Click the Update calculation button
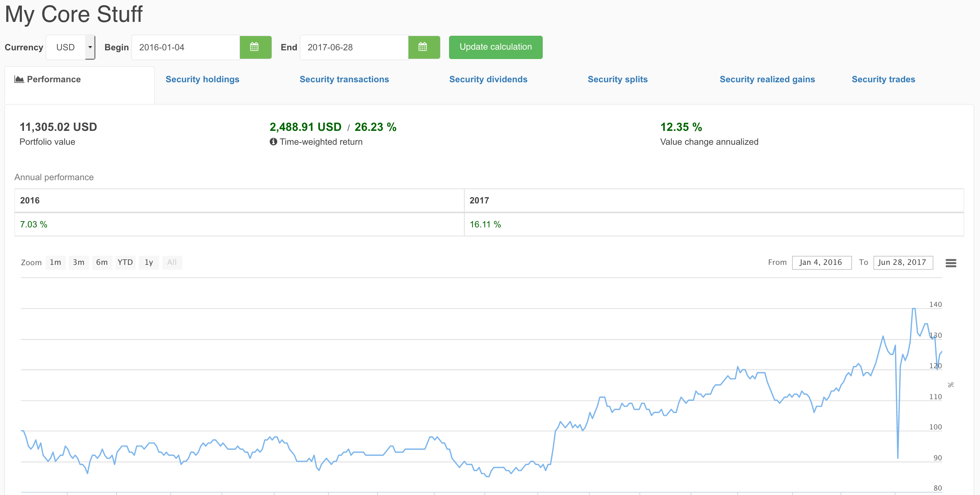Screen dimensions: 980x495 click(496, 47)
